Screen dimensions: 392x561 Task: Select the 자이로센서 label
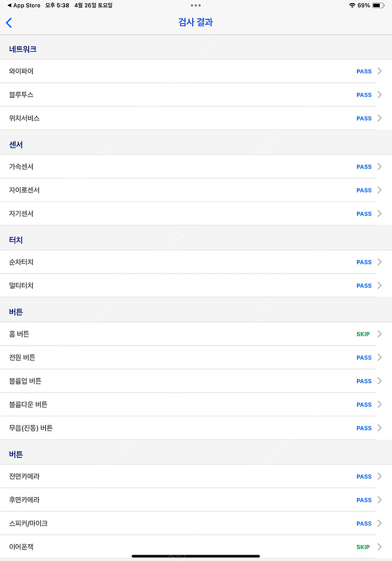(x=25, y=190)
